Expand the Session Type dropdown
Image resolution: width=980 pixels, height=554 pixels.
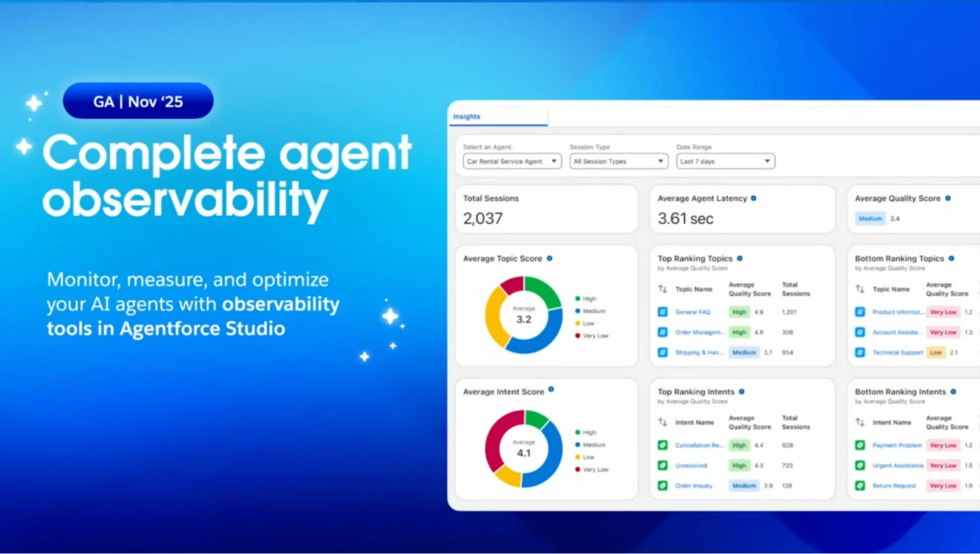tap(618, 161)
